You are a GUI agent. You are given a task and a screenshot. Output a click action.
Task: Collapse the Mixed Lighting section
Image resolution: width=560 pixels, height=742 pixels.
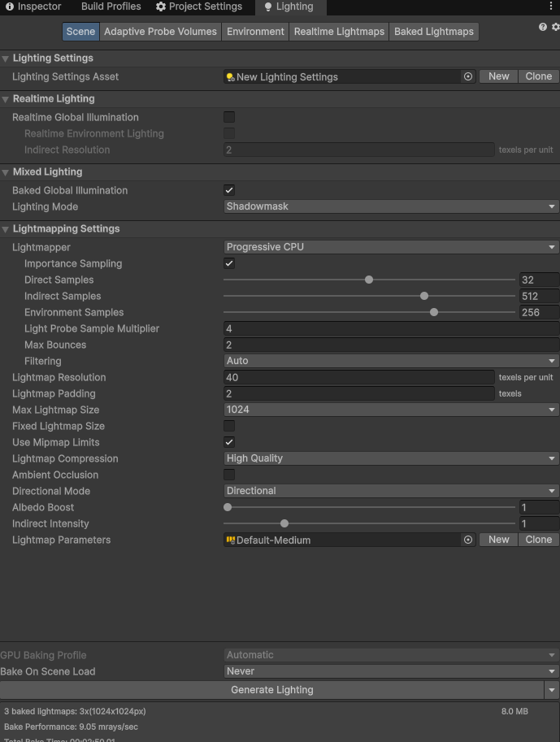click(6, 173)
